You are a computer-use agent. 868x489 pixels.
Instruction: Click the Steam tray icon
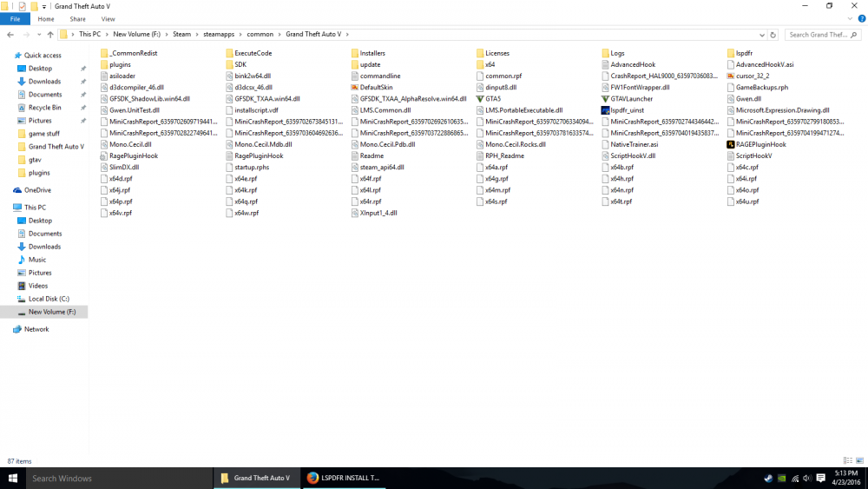768,479
